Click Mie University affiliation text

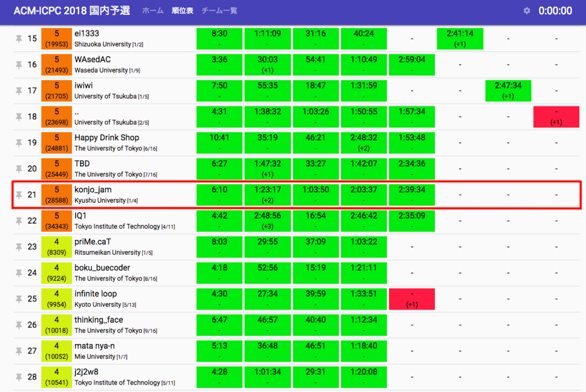click(94, 357)
